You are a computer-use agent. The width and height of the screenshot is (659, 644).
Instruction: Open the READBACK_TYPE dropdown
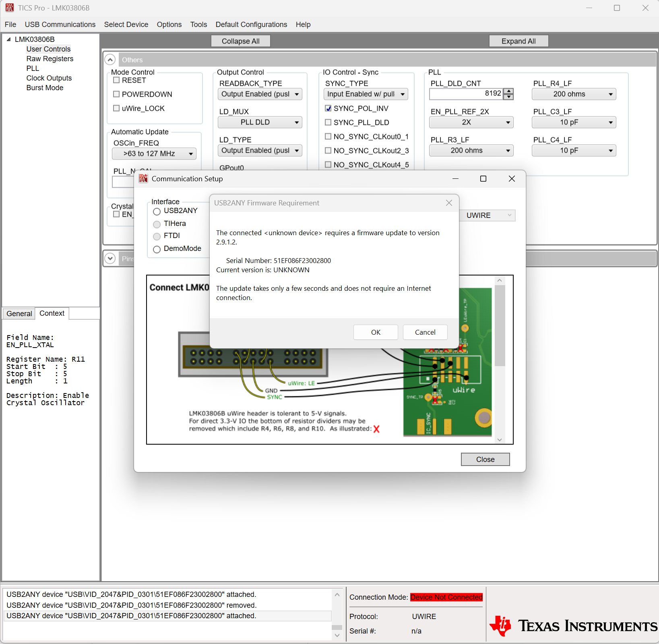tap(260, 94)
